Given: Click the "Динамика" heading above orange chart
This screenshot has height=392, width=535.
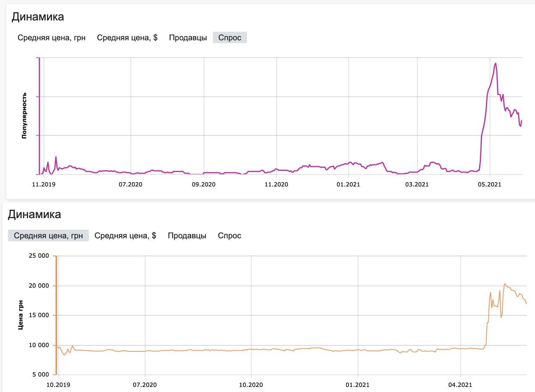Looking at the screenshot, I should [34, 214].
